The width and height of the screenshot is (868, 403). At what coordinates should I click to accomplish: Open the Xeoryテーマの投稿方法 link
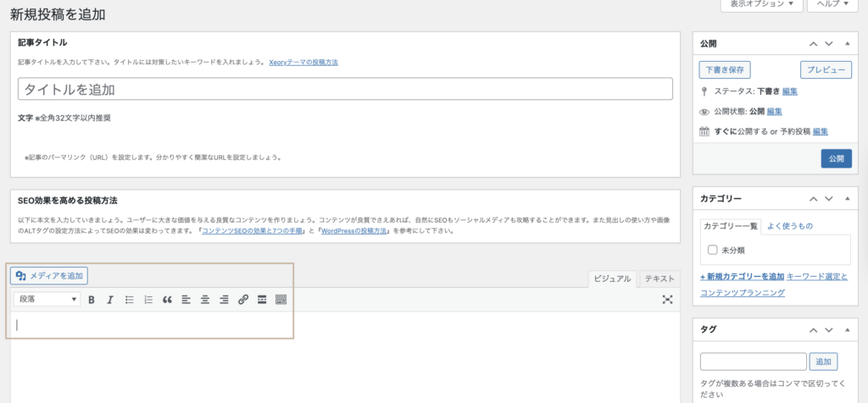tap(303, 62)
